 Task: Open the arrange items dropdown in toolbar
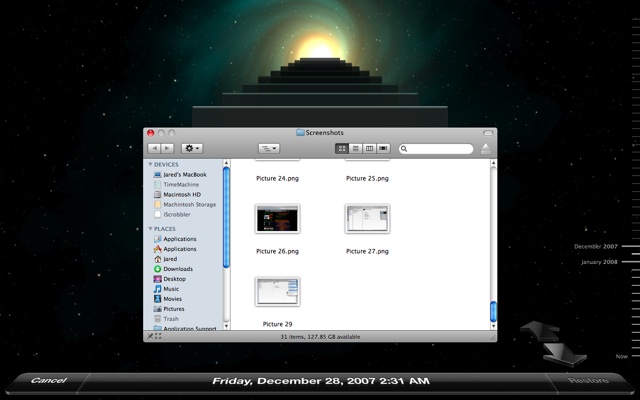269,149
